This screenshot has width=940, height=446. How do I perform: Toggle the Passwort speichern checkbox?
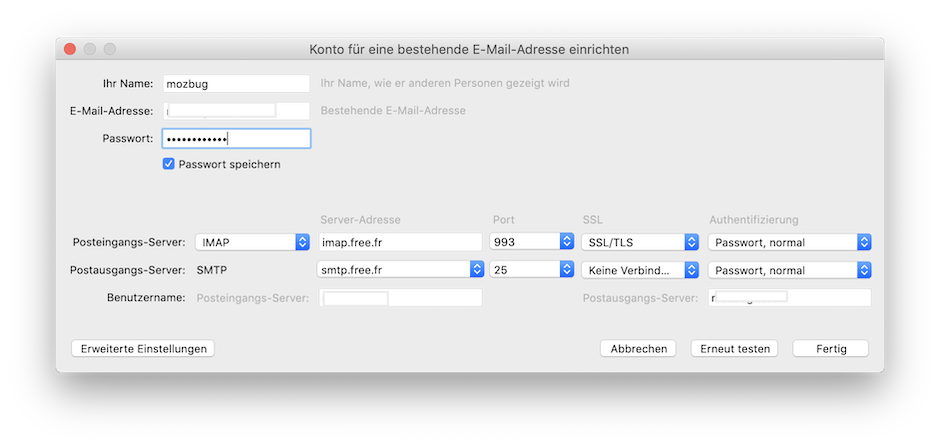[x=169, y=164]
